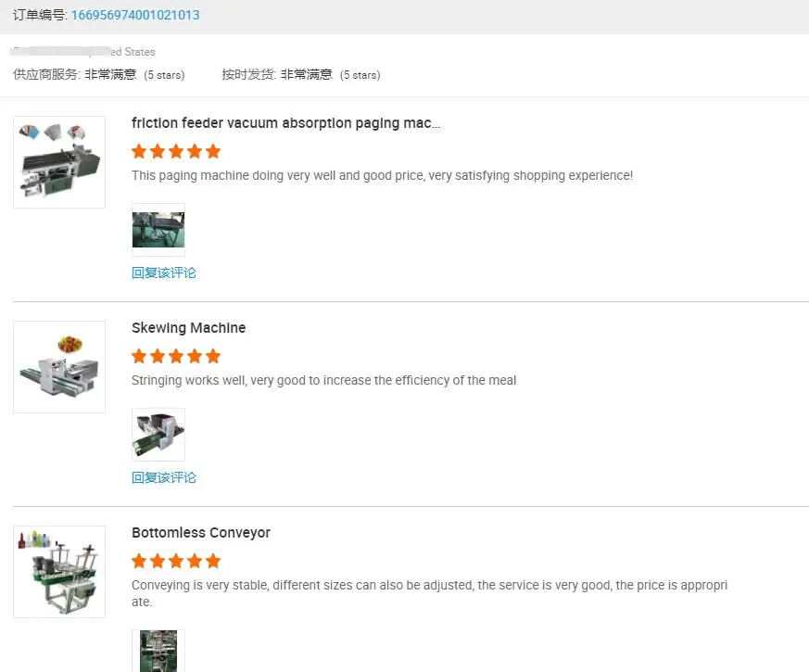This screenshot has width=809, height=672.
Task: Open the friction feeder vacuum absorption title
Action: tap(285, 123)
